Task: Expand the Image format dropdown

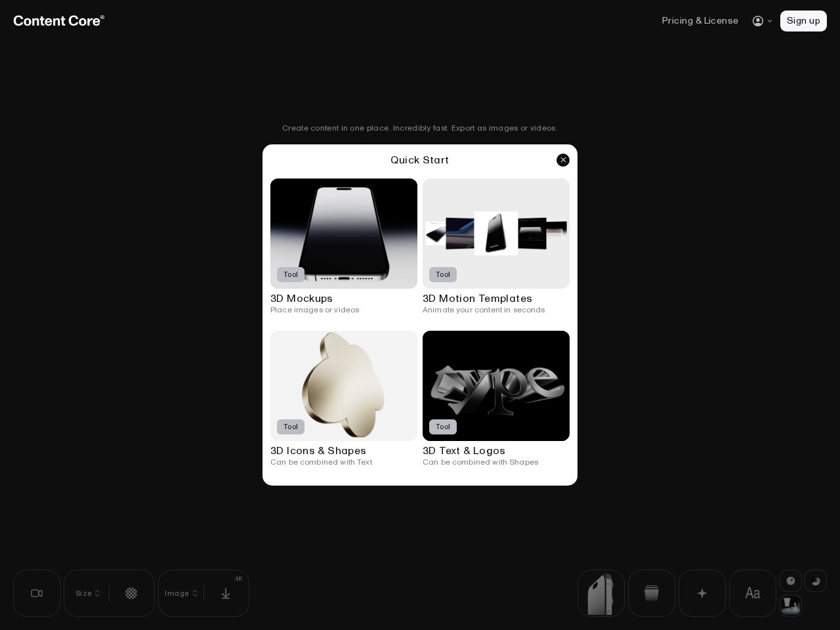Action: tap(181, 593)
